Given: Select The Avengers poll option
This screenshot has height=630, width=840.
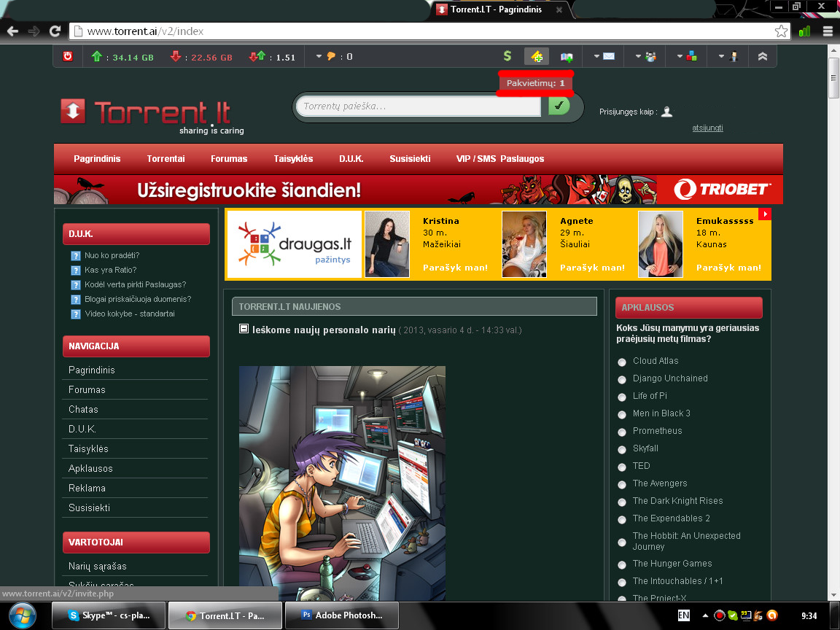Looking at the screenshot, I should 622,484.
